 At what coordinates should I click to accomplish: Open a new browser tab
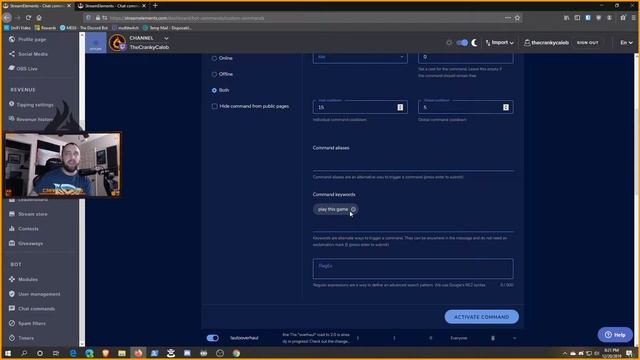pyautogui.click(x=155, y=6)
